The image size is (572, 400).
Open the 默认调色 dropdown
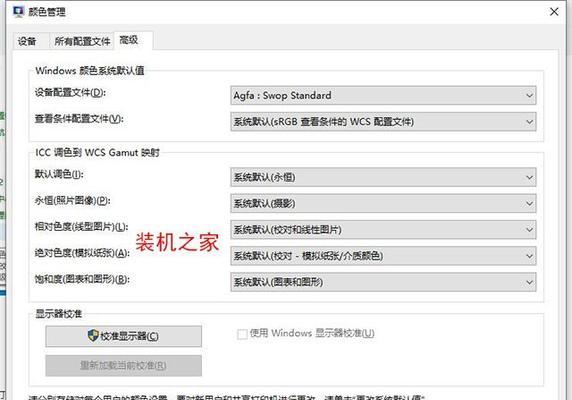pyautogui.click(x=383, y=177)
